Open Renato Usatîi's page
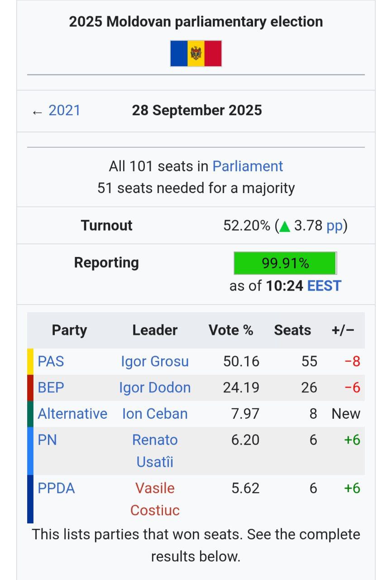Image resolution: width=392 pixels, height=580 pixels. pyautogui.click(x=155, y=451)
